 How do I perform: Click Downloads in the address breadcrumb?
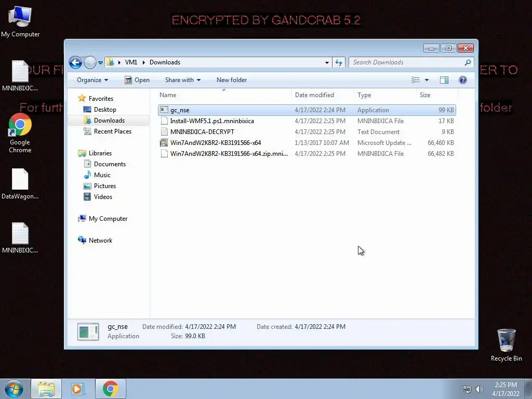[165, 62]
